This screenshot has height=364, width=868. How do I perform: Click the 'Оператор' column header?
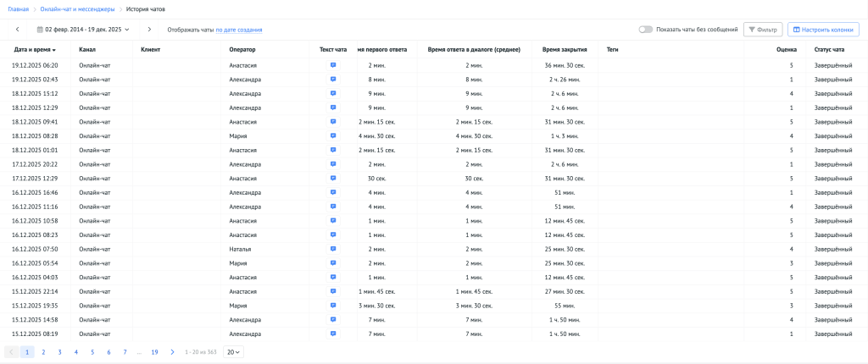point(242,49)
